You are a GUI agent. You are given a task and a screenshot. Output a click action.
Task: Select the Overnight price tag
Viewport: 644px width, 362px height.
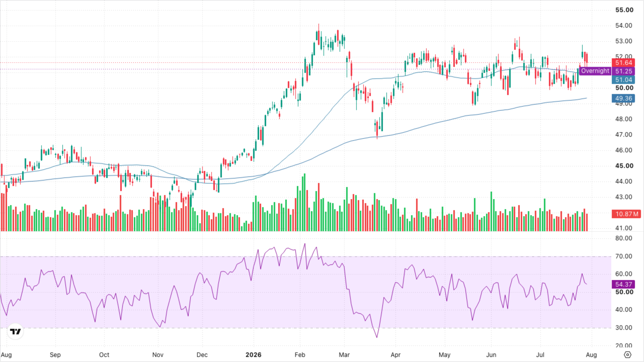(x=595, y=71)
